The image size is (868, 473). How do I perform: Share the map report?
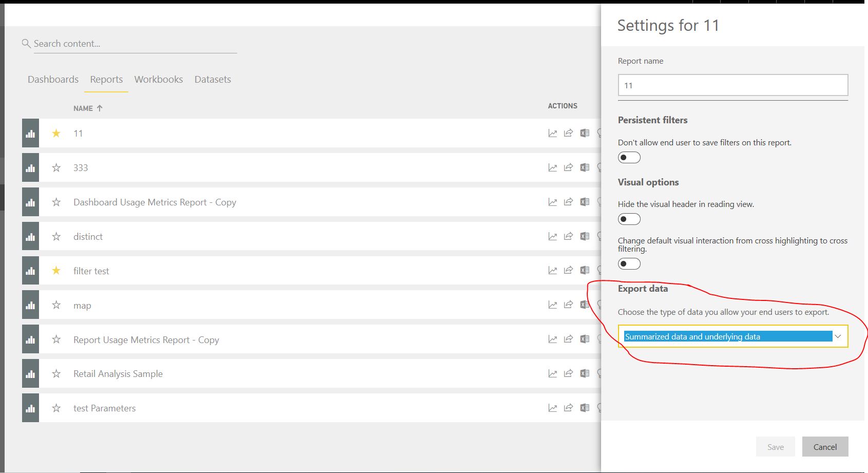pyautogui.click(x=568, y=306)
